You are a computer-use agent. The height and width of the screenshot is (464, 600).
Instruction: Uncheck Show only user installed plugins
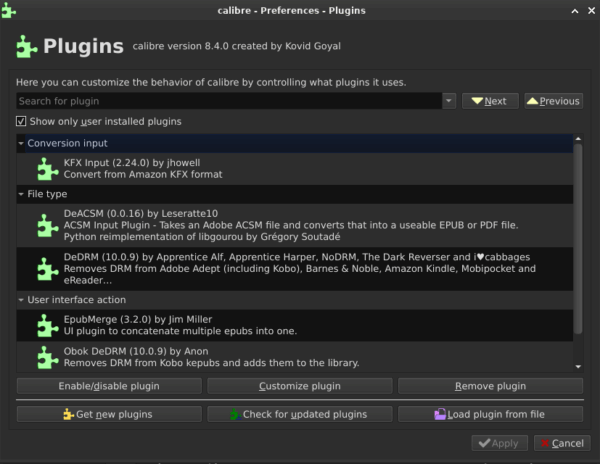pyautogui.click(x=21, y=121)
